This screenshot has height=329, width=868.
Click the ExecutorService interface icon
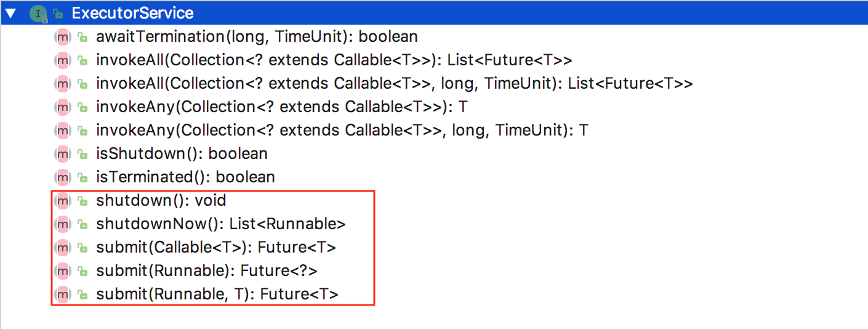38,13
